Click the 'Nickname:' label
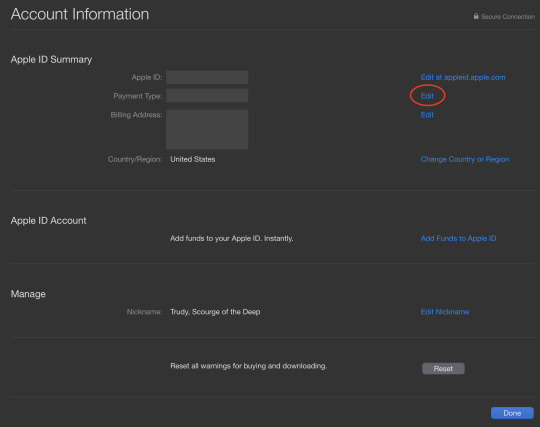540x427 pixels. point(144,312)
